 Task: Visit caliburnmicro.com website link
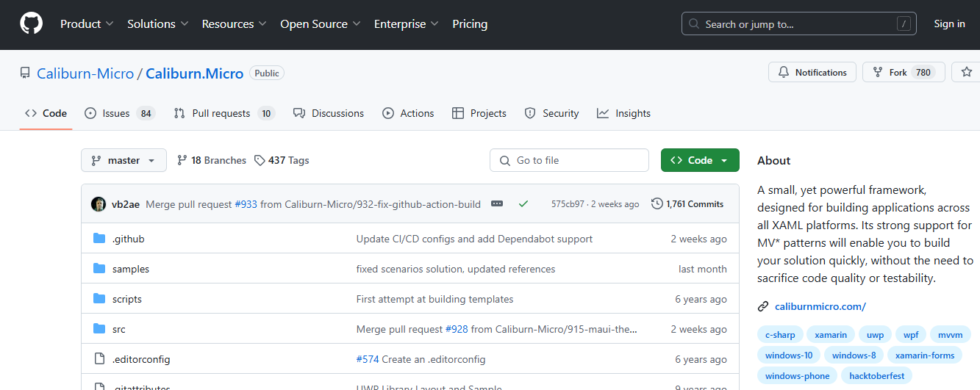(820, 306)
